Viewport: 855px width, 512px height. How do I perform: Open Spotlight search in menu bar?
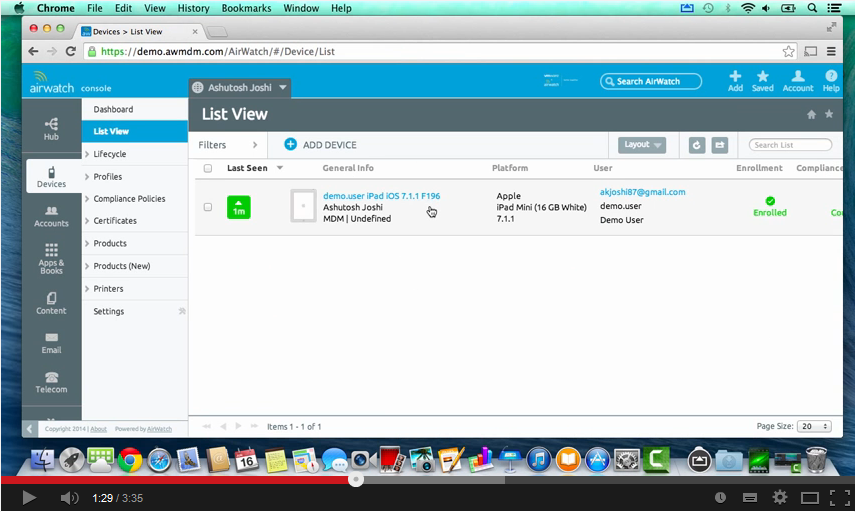pyautogui.click(x=812, y=8)
